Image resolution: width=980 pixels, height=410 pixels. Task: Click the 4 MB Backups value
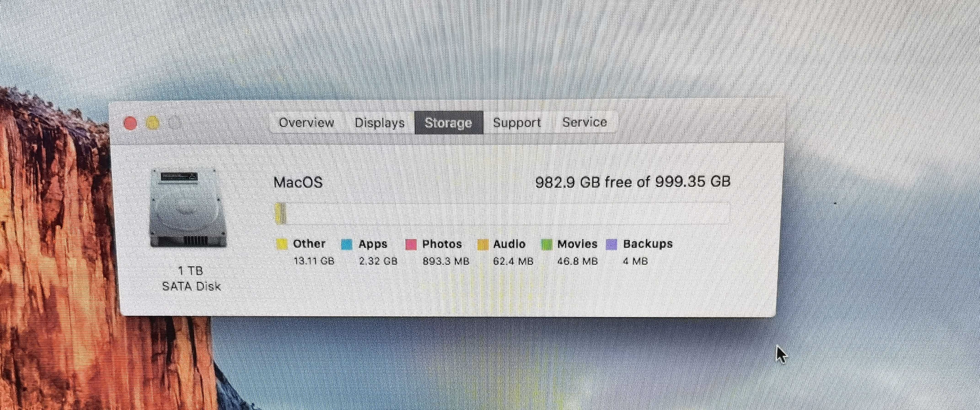coord(635,261)
